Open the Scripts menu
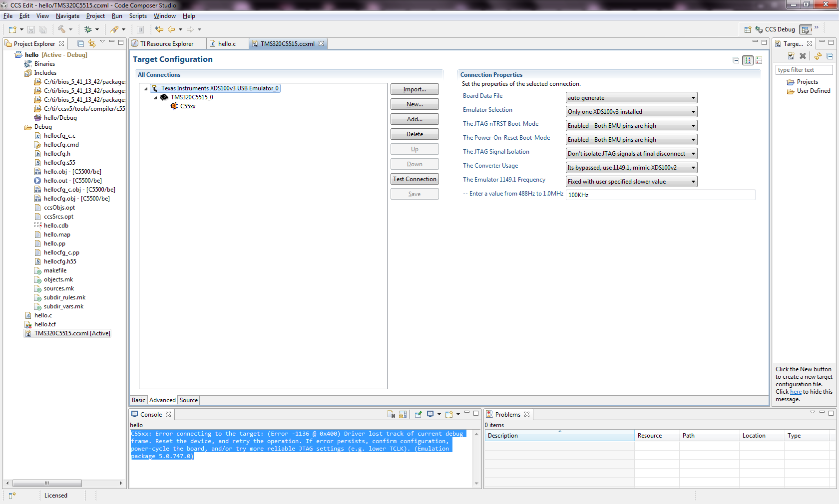Screen dimensions: 839x504 click(x=138, y=16)
